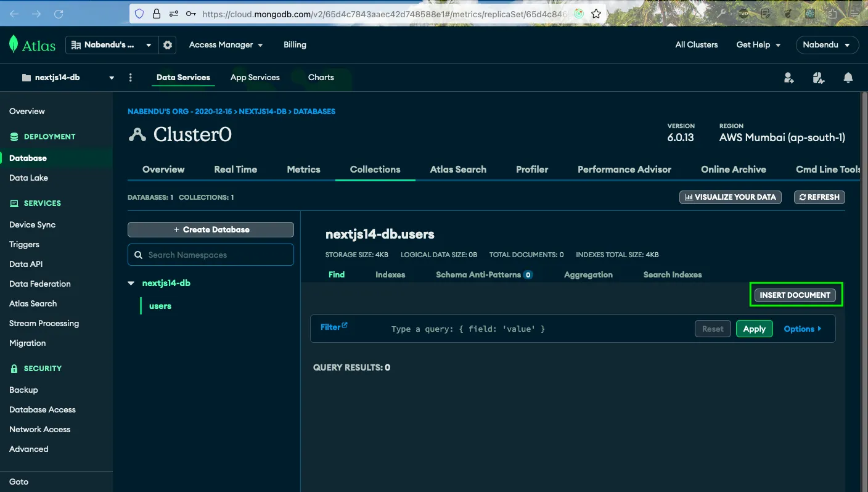Image resolution: width=868 pixels, height=492 pixels.
Task: Select the users collection in tree
Action: pyautogui.click(x=160, y=306)
